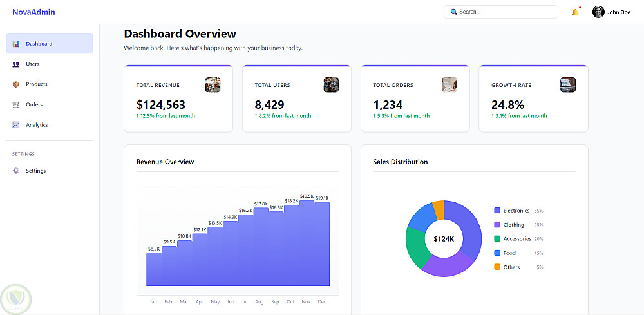Screen dimensions: 644x315
Task: Click the Jun bar labeled $14.9K
Action: pos(231,253)
